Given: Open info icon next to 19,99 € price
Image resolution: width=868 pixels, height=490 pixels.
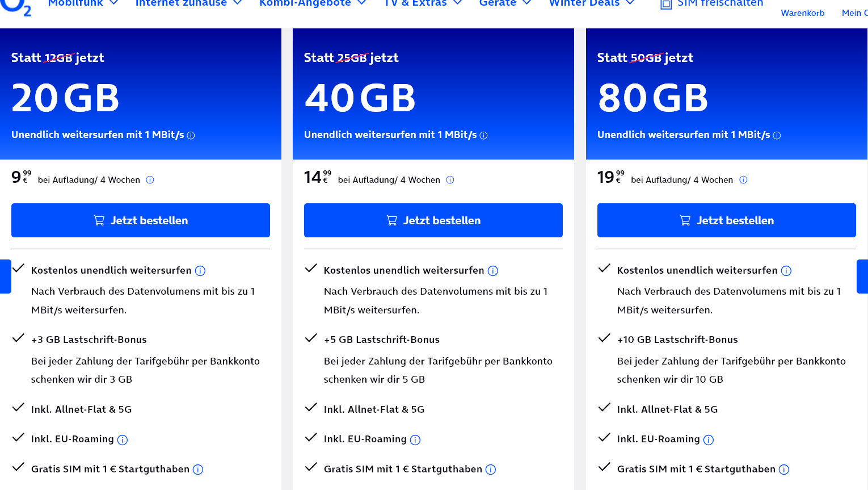Looking at the screenshot, I should (x=743, y=180).
